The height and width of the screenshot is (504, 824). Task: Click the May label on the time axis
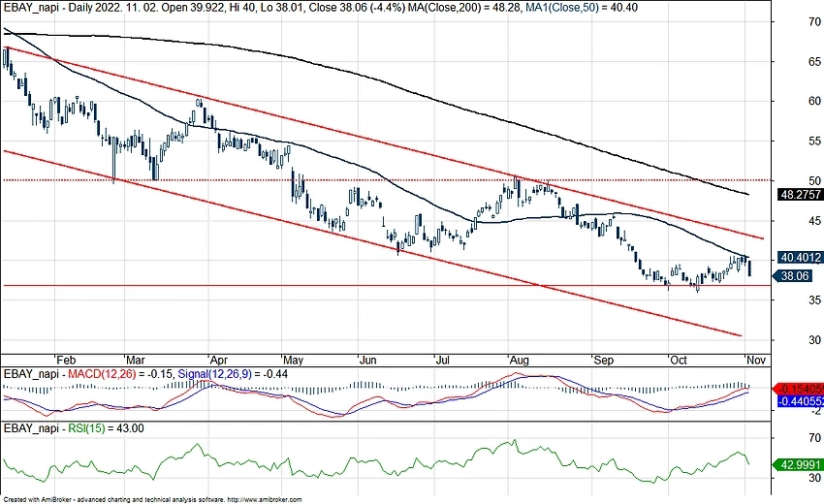[293, 360]
